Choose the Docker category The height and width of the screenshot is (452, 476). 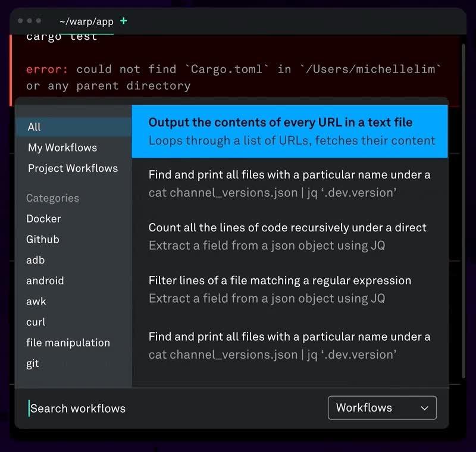point(43,219)
